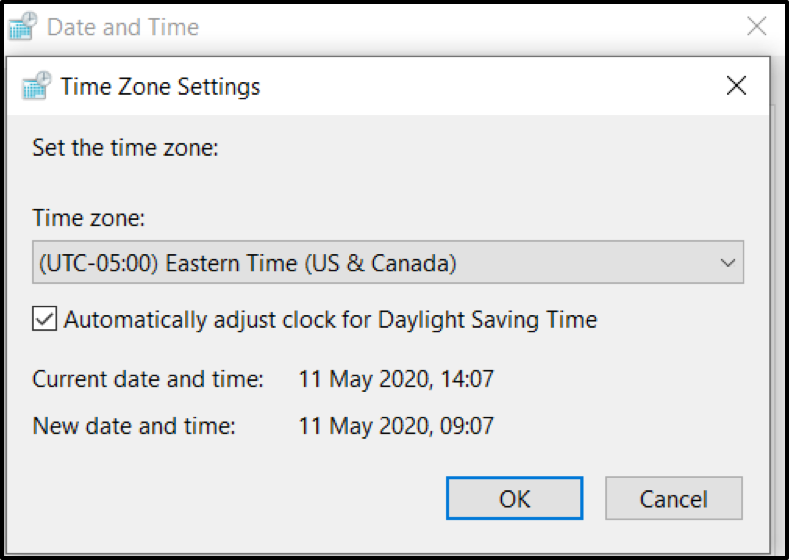
Task: Click the 'Current date and time:' label
Action: (x=148, y=379)
